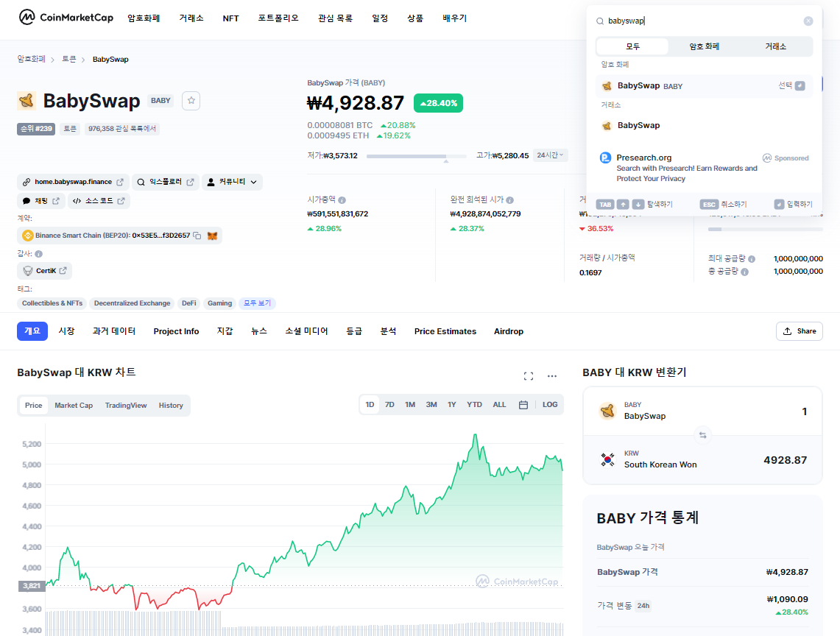Open 관심 목록 navigation item
Viewport: 840px width, 636px height.
pyautogui.click(x=335, y=18)
